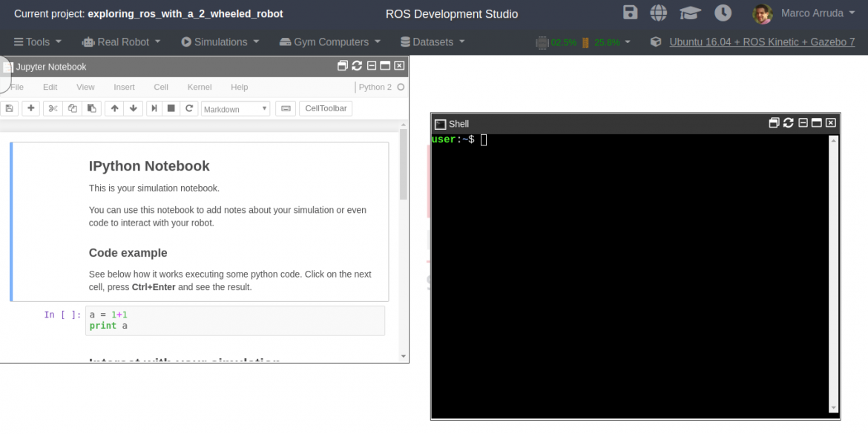Click the 'IPython Notebook' heading
This screenshot has width=868, height=434.
point(149,166)
